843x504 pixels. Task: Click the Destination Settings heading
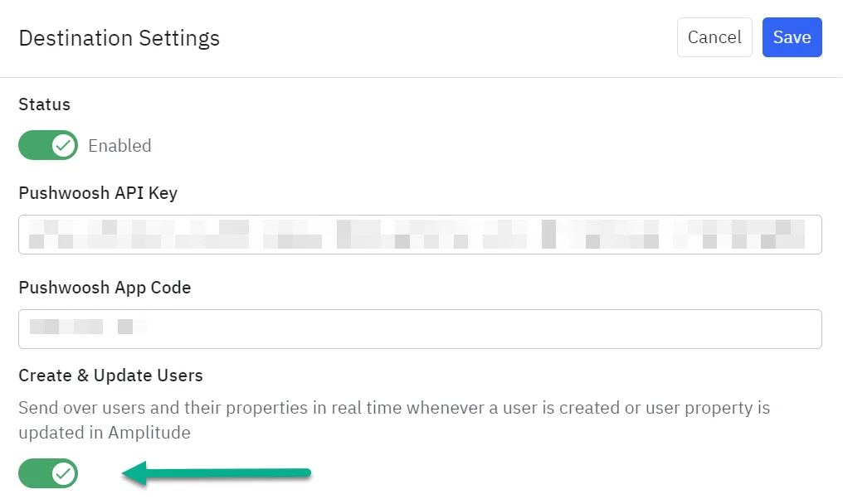[x=119, y=38]
